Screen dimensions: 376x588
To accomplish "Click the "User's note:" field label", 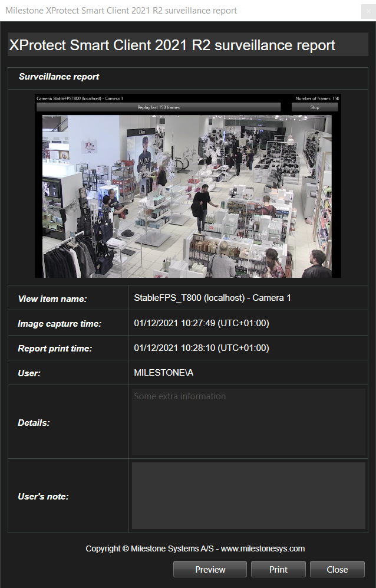I will coord(43,497).
